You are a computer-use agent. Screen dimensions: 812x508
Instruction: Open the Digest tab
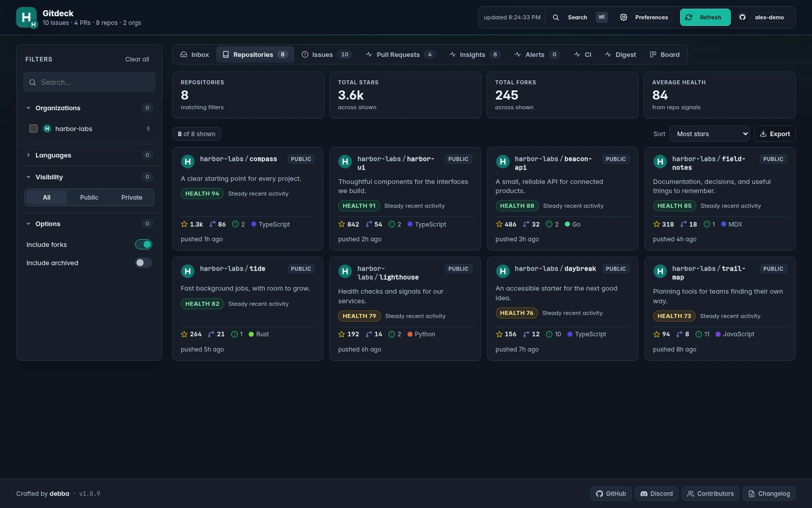pyautogui.click(x=620, y=54)
